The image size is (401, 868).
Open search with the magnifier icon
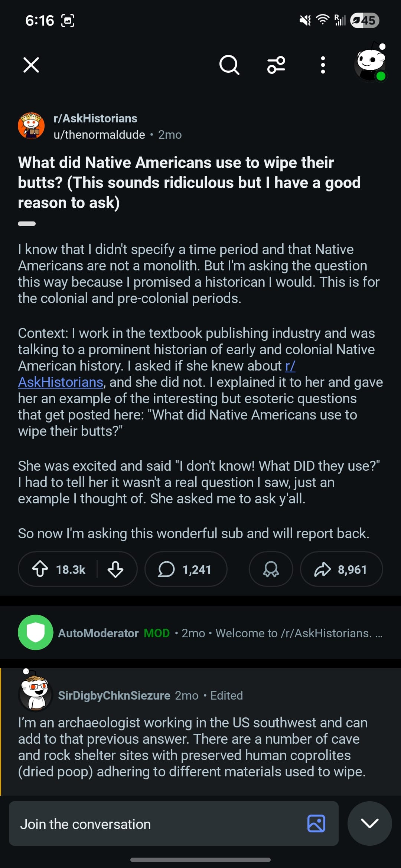229,65
